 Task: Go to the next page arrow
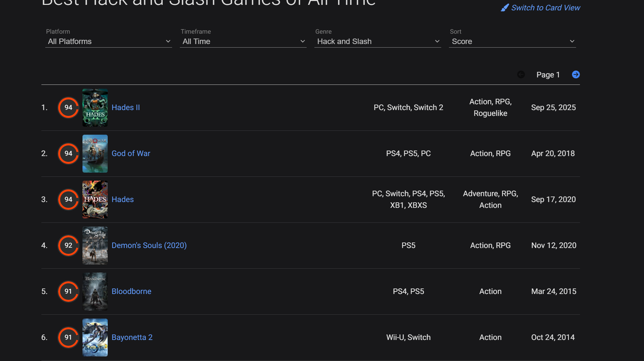[x=576, y=74]
